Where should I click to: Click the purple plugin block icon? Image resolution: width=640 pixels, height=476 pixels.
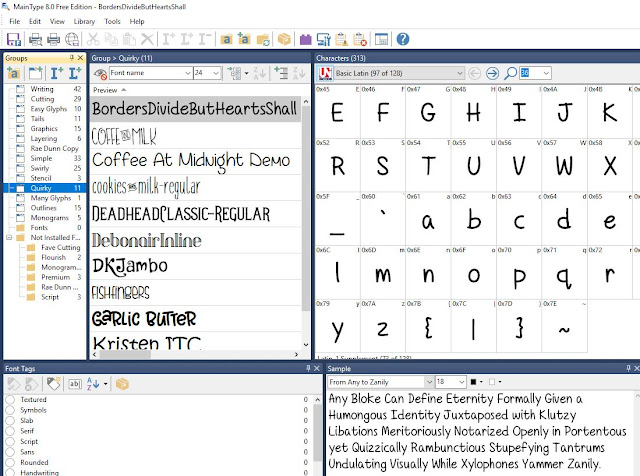tap(305, 40)
